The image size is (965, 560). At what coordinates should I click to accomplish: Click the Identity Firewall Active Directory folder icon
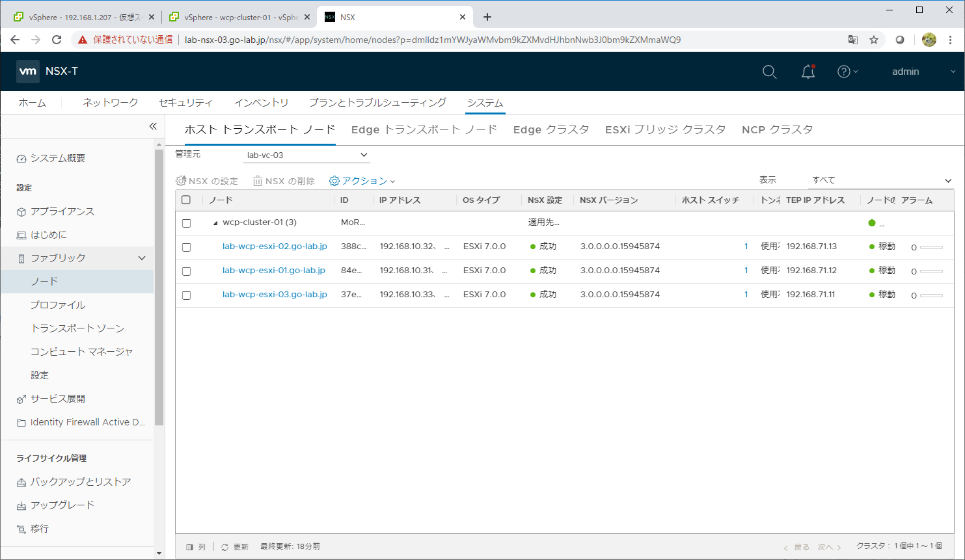click(21, 423)
